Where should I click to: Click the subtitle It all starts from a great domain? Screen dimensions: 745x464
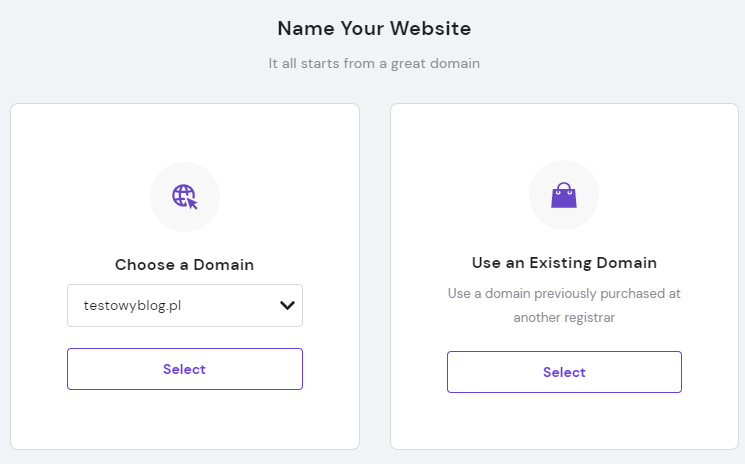click(x=374, y=63)
